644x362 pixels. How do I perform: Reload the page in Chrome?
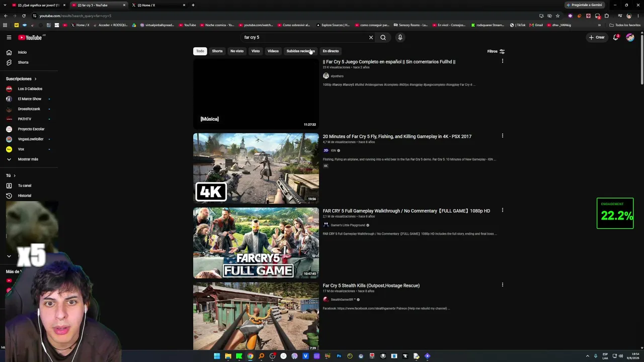pos(24,16)
